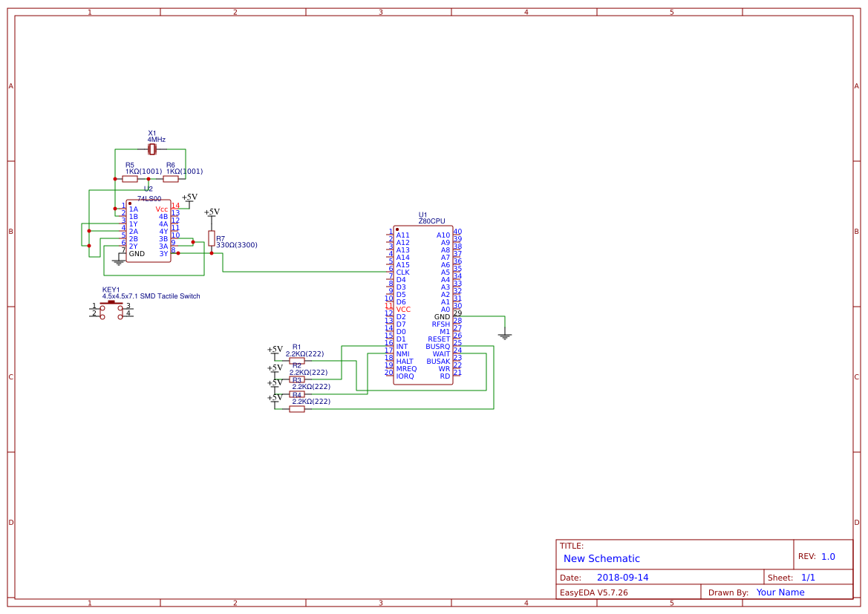The width and height of the screenshot is (868, 614).
Task: Click the RESET pin label on U1
Action: [440, 338]
